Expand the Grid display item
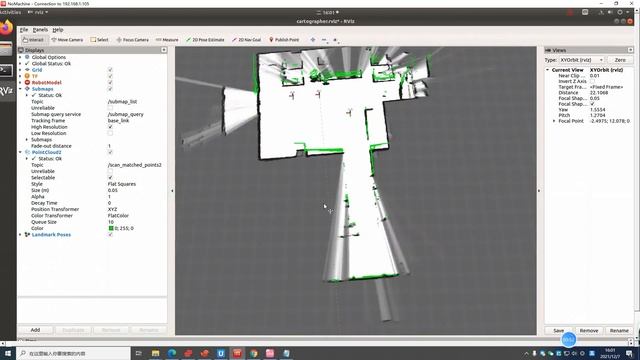 click(x=20, y=70)
